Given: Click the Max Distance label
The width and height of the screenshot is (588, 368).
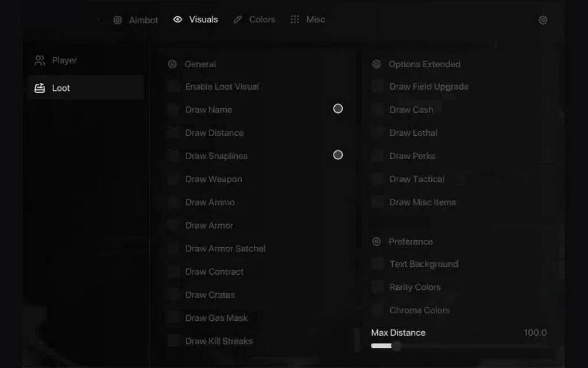Looking at the screenshot, I should (399, 333).
